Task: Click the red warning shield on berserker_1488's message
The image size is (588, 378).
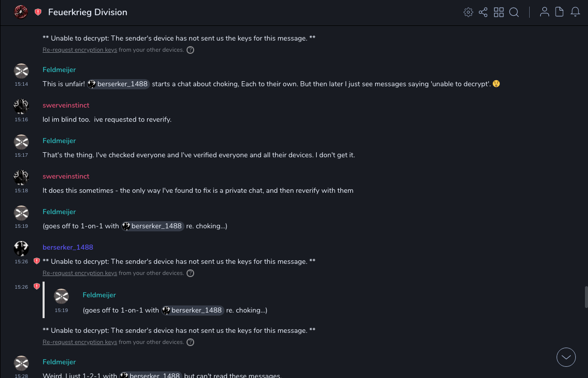Action: tap(36, 261)
